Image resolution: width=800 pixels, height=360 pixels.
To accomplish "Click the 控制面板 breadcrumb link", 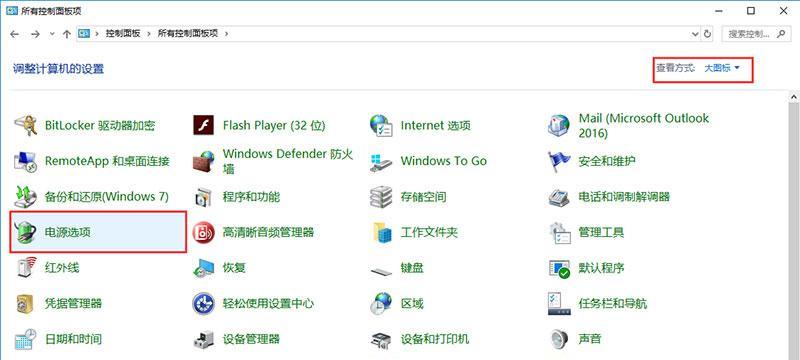I will 123,34.
